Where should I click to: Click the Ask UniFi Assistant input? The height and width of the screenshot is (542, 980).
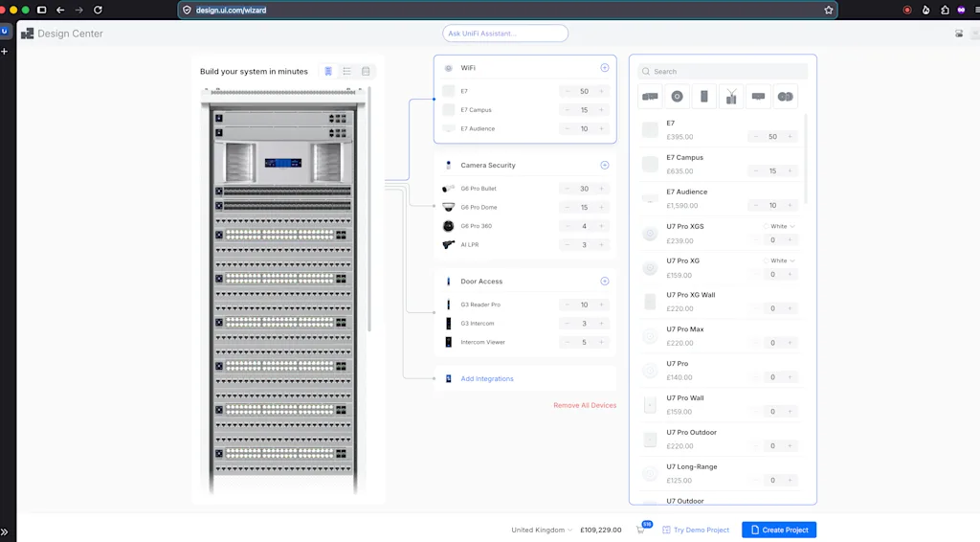(x=505, y=34)
